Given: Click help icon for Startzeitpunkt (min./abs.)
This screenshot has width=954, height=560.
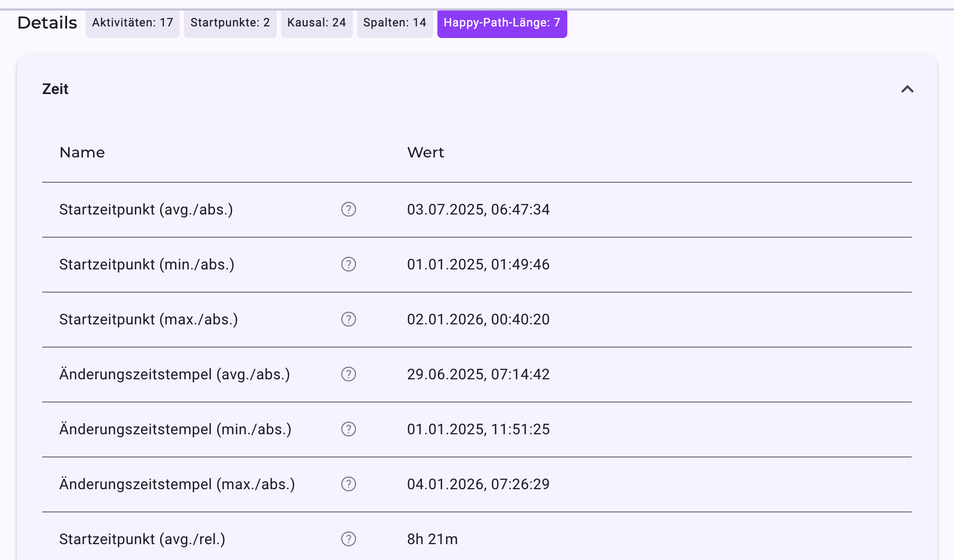Looking at the screenshot, I should tap(349, 265).
